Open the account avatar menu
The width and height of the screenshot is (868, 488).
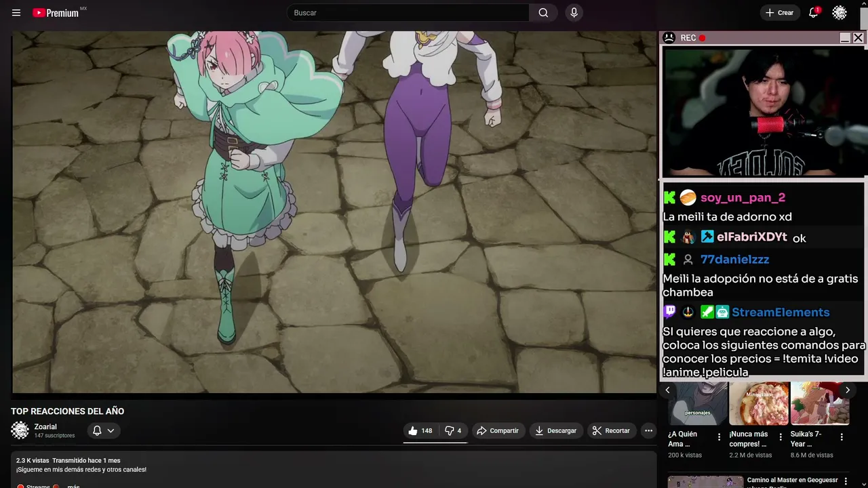[840, 13]
